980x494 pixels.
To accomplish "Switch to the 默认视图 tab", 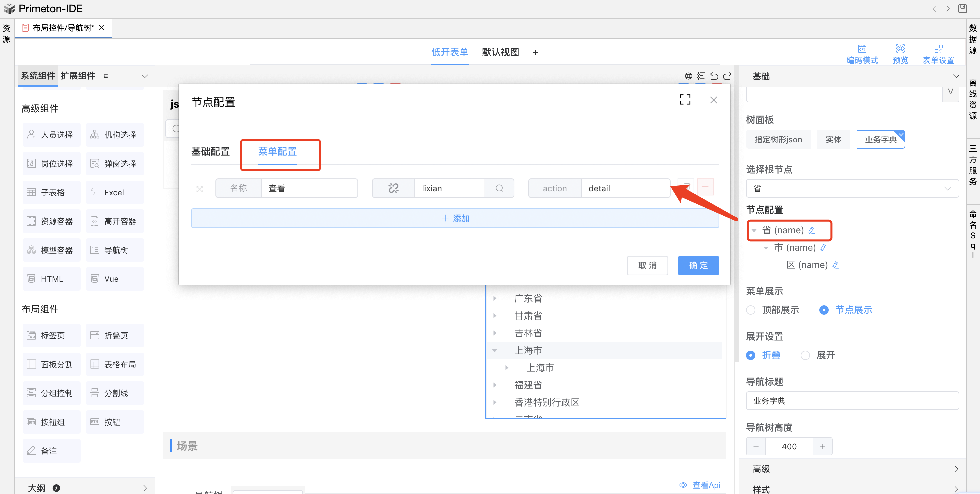I will click(500, 52).
